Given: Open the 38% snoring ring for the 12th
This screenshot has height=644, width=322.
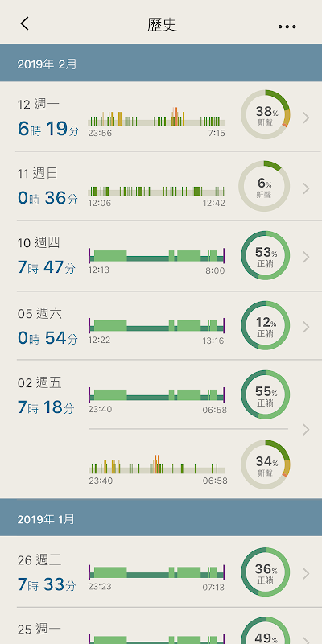Looking at the screenshot, I should coord(266,114).
